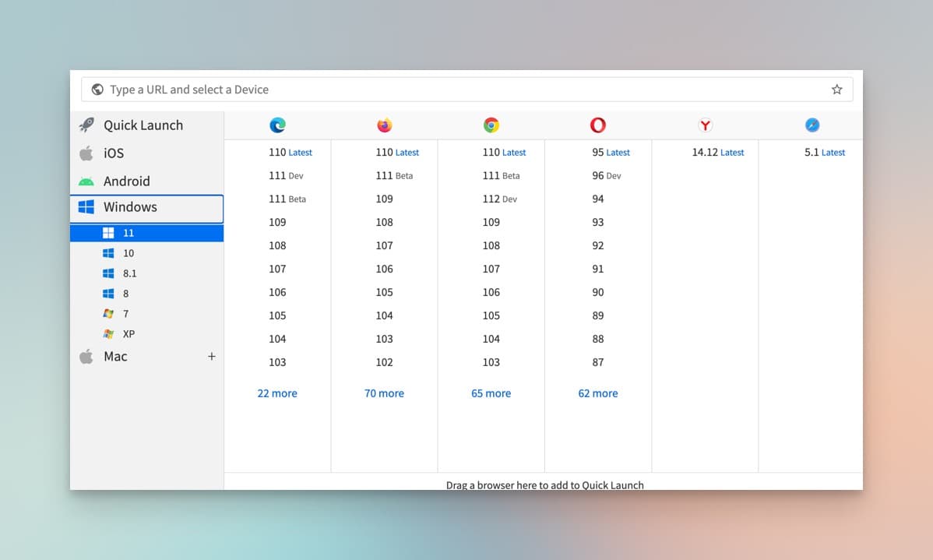The image size is (933, 560).
Task: Click the Mac apple icon
Action: (x=86, y=357)
